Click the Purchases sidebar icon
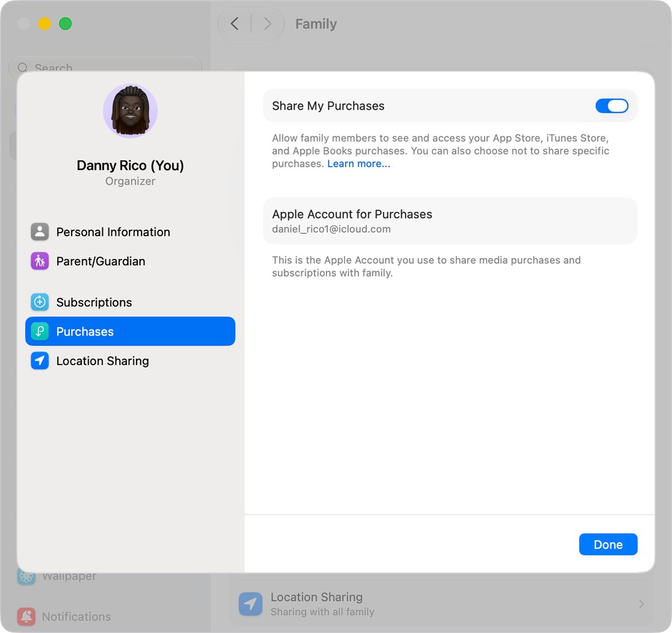The width and height of the screenshot is (672, 633). click(40, 332)
